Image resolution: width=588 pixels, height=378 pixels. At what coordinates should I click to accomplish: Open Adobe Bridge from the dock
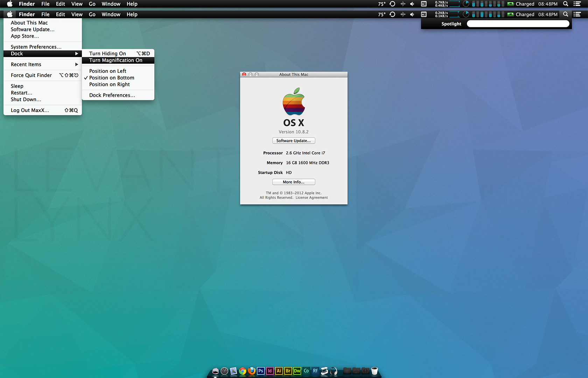pyautogui.click(x=288, y=371)
